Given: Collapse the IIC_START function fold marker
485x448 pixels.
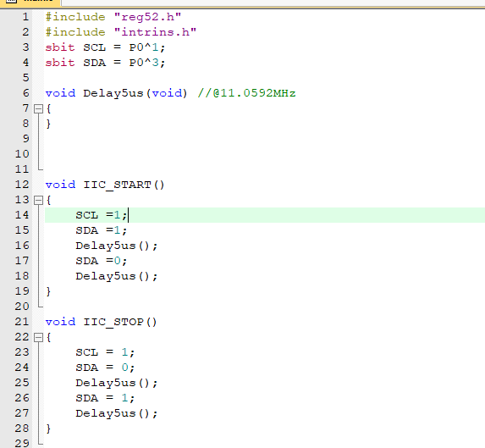Looking at the screenshot, I should click(x=38, y=201).
